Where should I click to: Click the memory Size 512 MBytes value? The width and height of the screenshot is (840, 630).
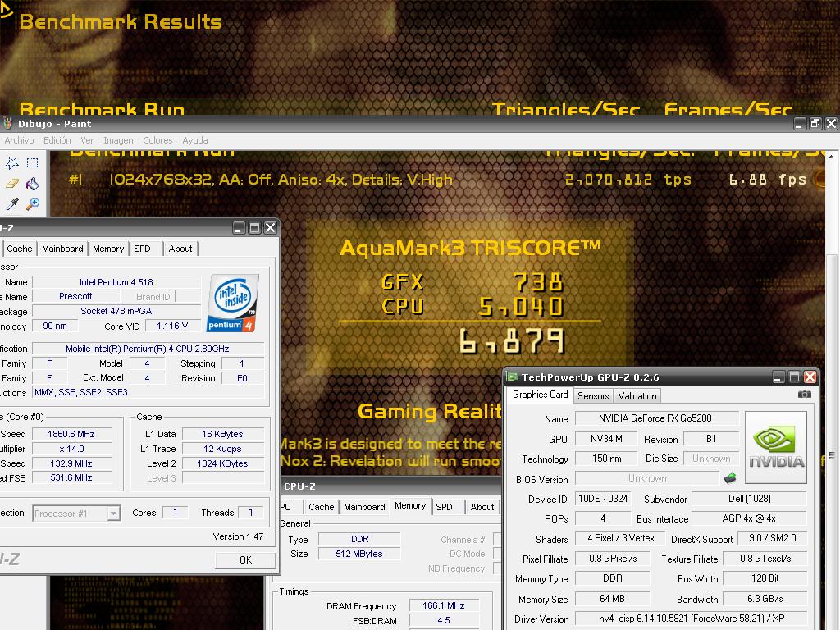[x=359, y=554]
